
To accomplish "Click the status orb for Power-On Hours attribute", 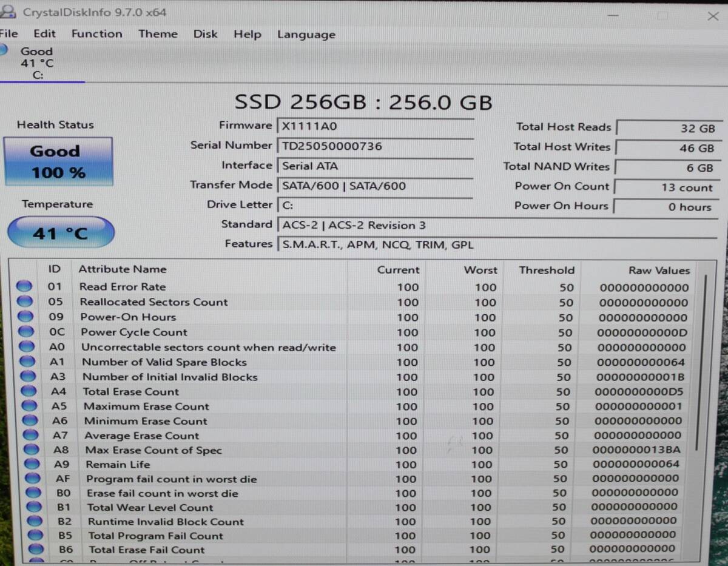I will click(x=25, y=316).
